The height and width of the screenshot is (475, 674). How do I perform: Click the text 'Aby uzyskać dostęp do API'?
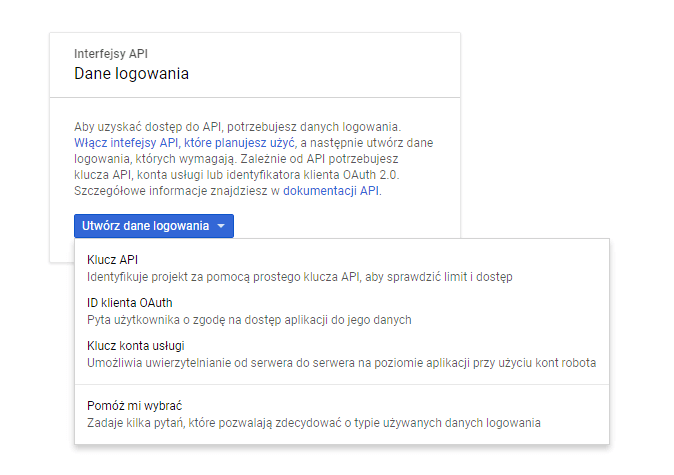[147, 127]
